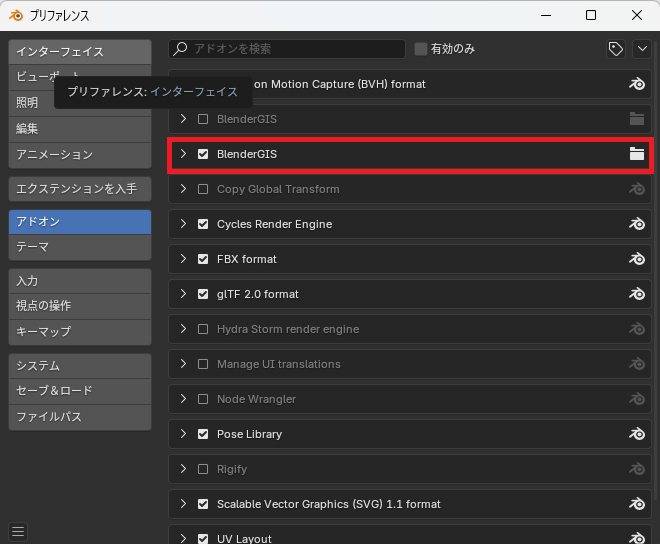The image size is (660, 544).
Task: Open the キーマップ section
Action: (80, 332)
